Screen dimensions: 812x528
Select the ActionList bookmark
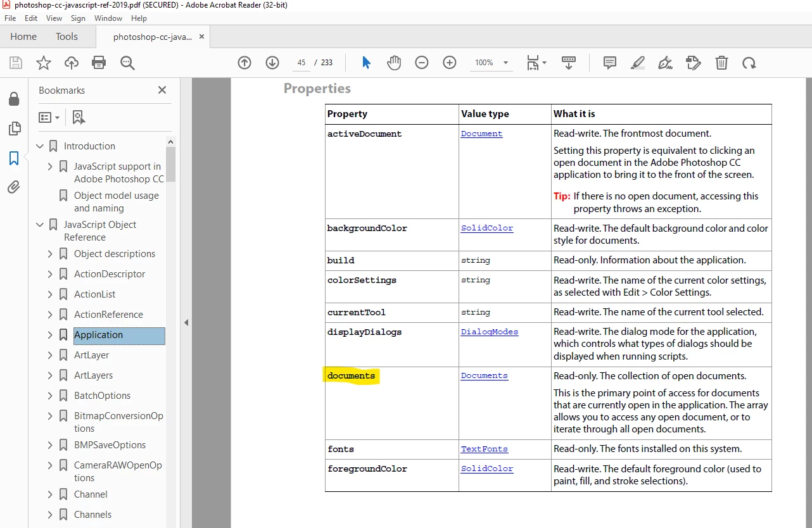point(95,294)
